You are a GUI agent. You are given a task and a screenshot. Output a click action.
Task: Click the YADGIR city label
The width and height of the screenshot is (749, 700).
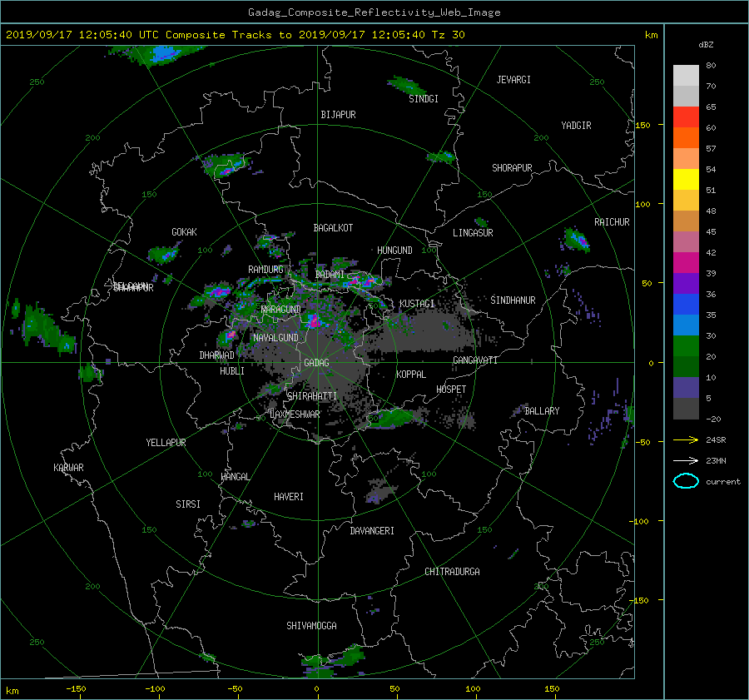pos(576,126)
